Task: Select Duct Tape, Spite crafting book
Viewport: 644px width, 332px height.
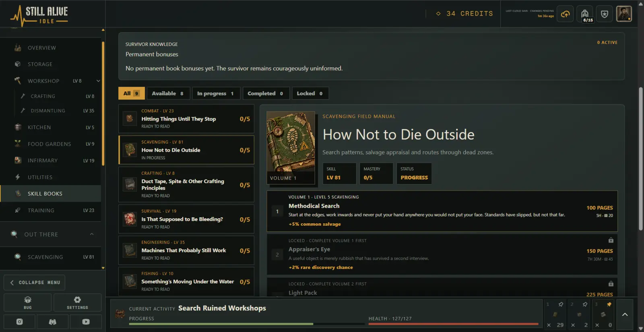Action: tap(186, 184)
